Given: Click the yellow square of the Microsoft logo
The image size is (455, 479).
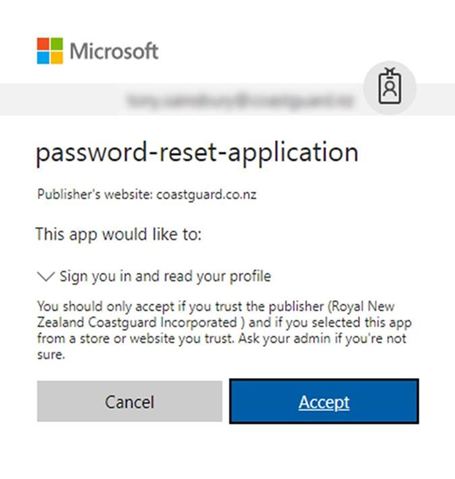Looking at the screenshot, I should [x=57, y=58].
